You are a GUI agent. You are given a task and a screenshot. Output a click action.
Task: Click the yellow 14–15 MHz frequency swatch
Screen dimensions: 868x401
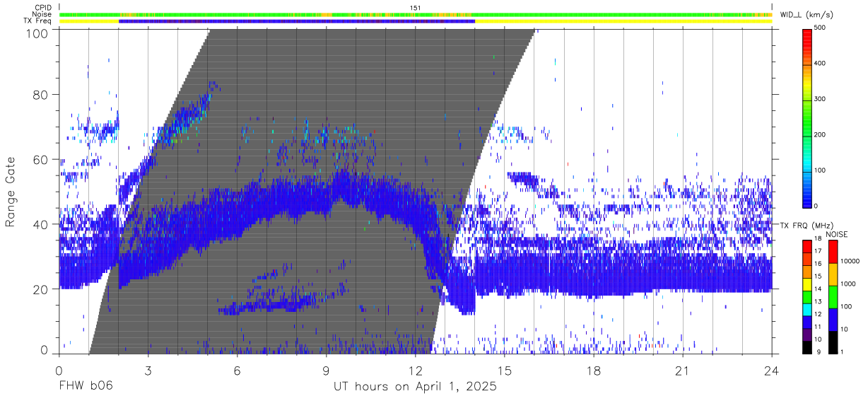[808, 284]
